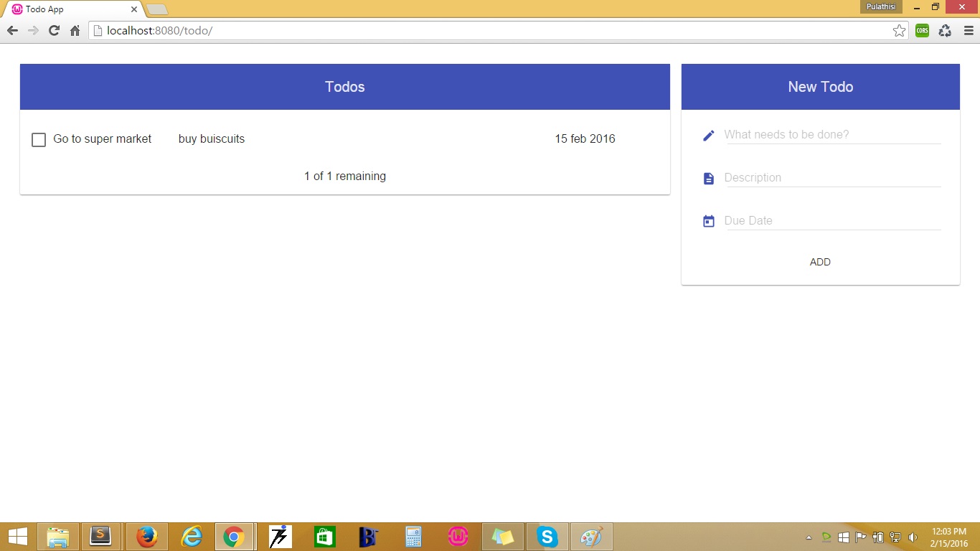Focus the Due Date input field
The height and width of the screenshot is (551, 980).
(833, 221)
